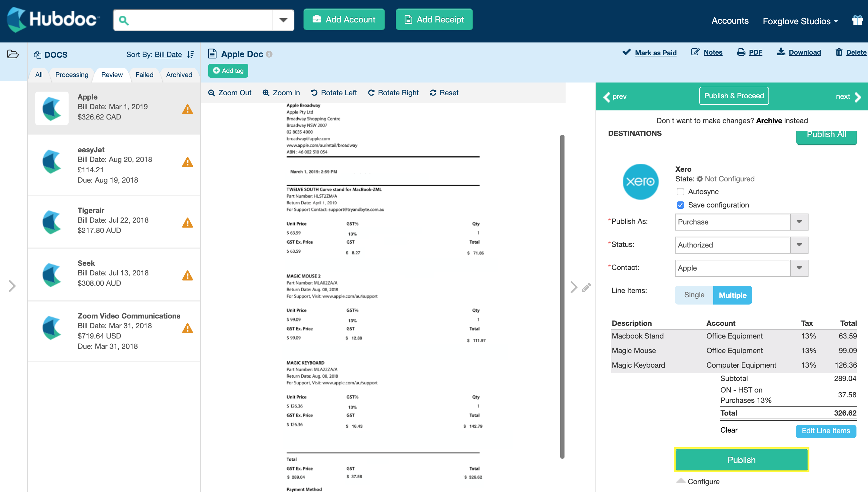Open Foxglove Studios account menu
Screen dimensions: 868x492
[800, 21]
